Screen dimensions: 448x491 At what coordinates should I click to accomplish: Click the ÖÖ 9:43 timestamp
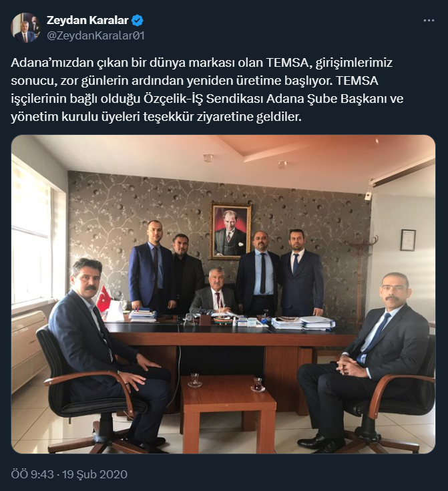click(33, 474)
